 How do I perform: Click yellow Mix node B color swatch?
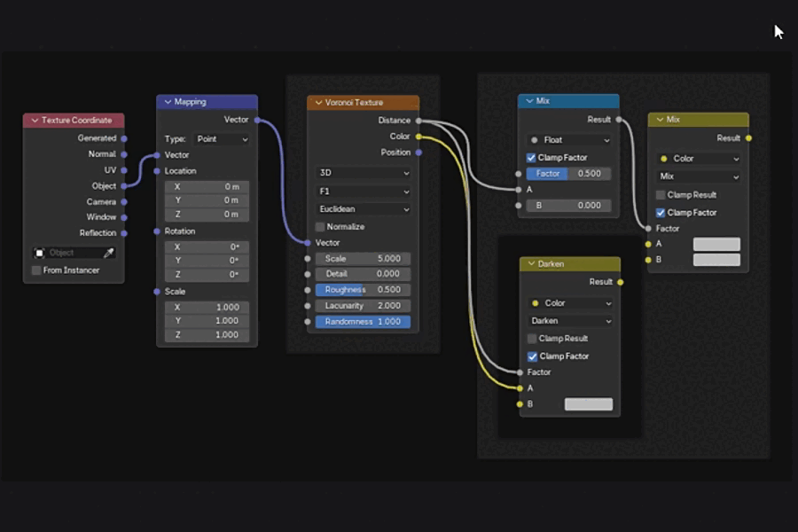tap(716, 260)
